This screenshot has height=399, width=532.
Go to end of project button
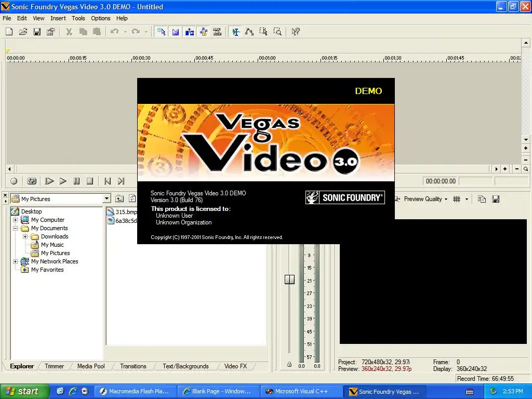(x=121, y=181)
